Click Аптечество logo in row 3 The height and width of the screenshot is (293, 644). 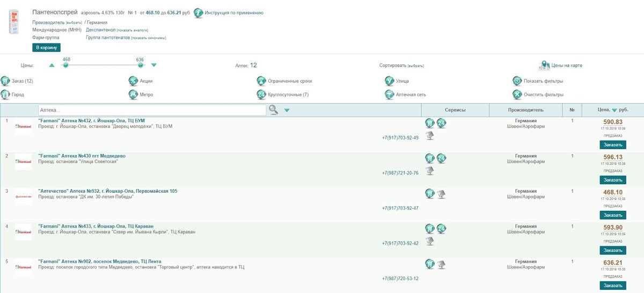(23, 197)
